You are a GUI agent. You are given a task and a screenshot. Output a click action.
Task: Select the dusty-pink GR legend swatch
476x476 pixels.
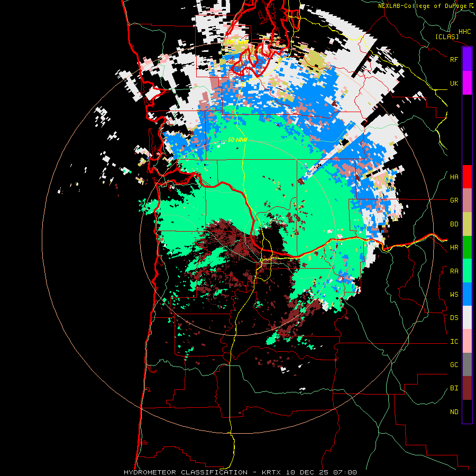[x=467, y=200]
